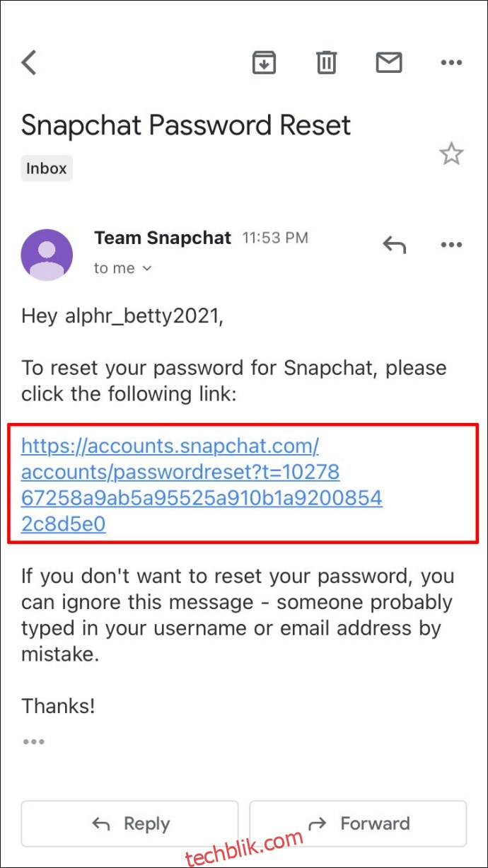This screenshot has width=488, height=868.
Task: Mark as unread with the envelope icon
Action: 388,63
